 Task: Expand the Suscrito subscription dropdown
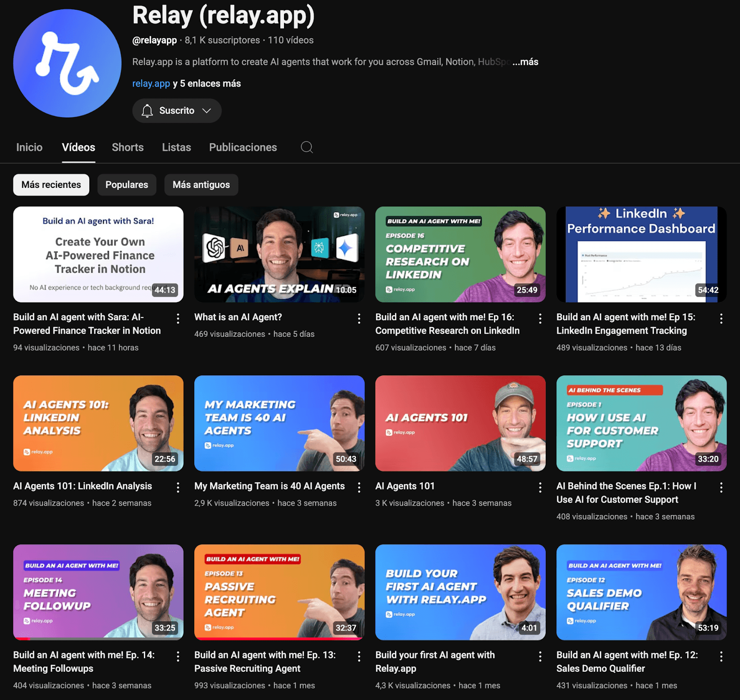click(x=177, y=111)
